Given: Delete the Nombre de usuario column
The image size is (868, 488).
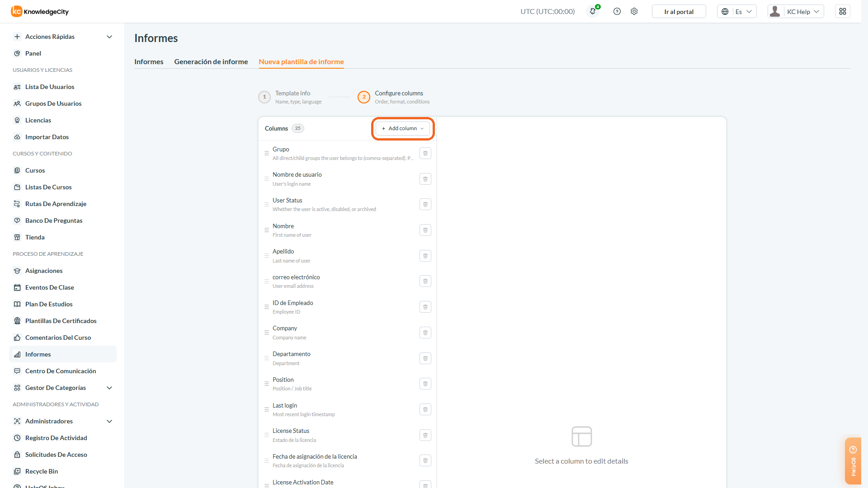Looking at the screenshot, I should tap(425, 179).
